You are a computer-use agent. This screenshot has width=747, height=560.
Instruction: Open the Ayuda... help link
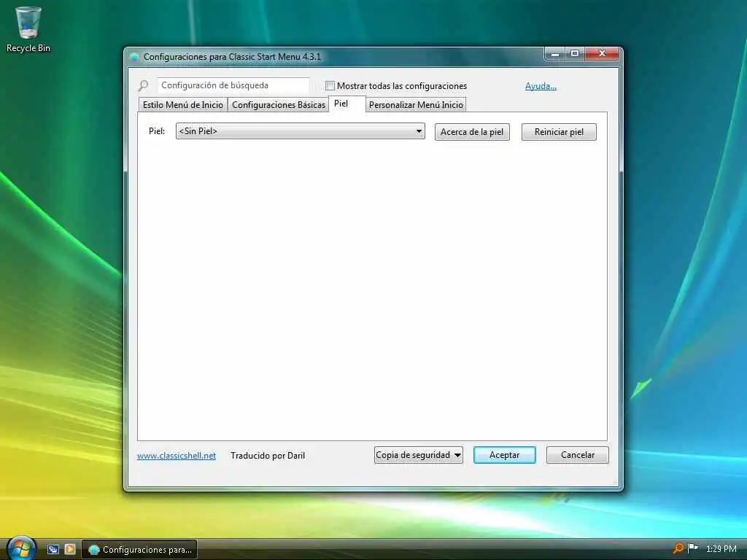[541, 86]
